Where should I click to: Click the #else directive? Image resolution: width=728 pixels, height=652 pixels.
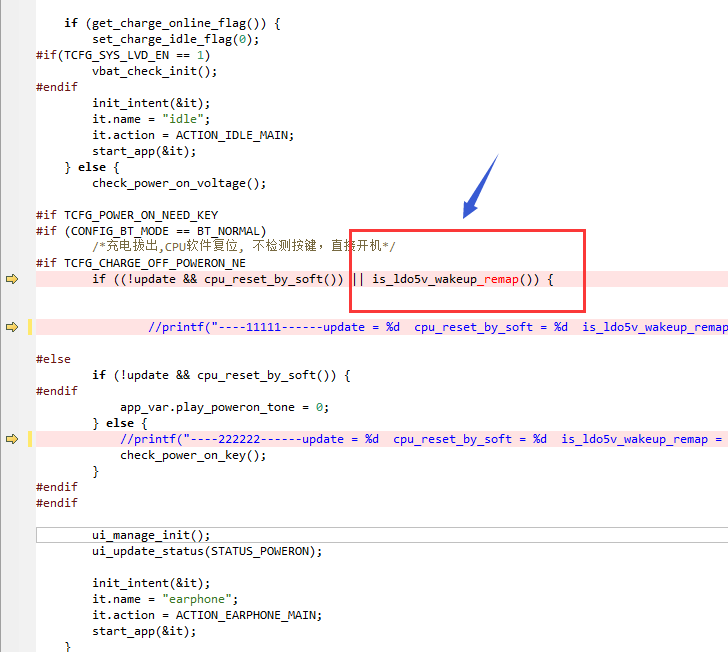coord(53,359)
